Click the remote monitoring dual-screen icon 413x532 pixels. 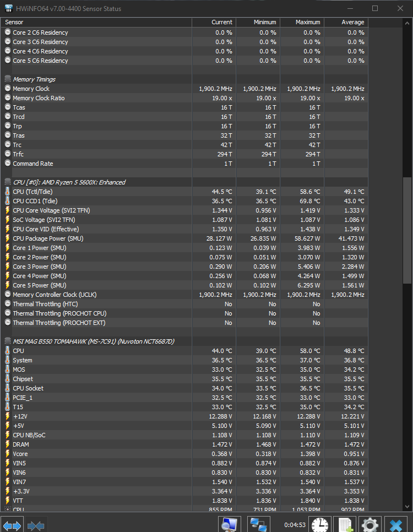258,524
